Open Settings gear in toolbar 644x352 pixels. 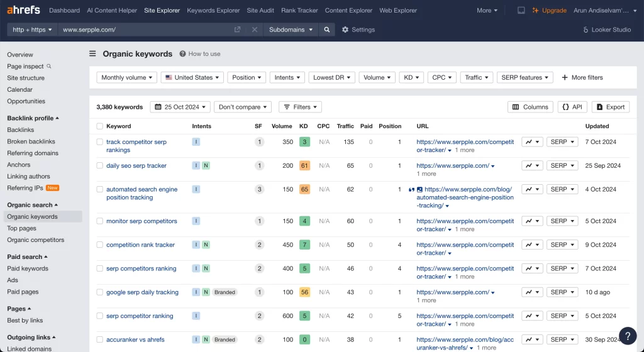pos(358,30)
